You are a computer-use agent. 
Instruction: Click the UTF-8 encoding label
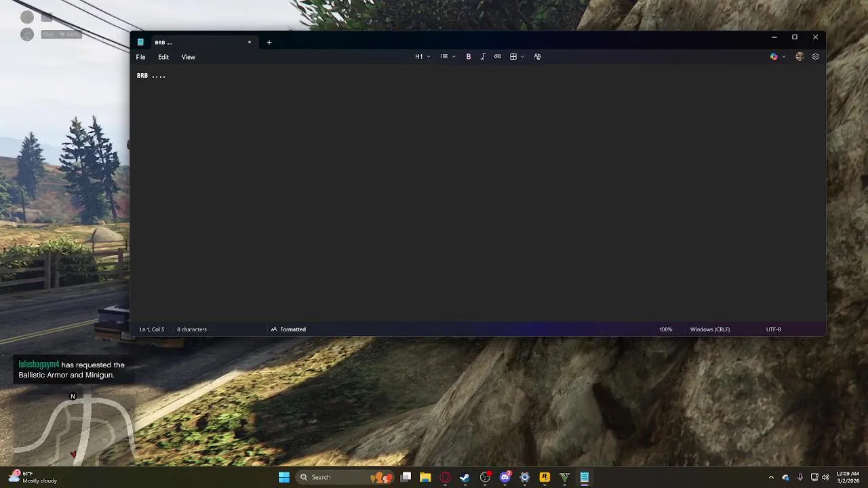click(774, 329)
